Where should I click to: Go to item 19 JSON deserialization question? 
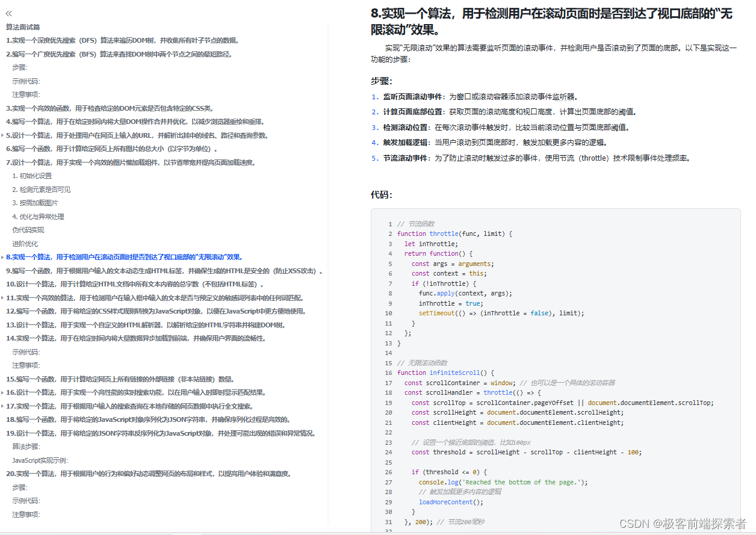(x=161, y=433)
